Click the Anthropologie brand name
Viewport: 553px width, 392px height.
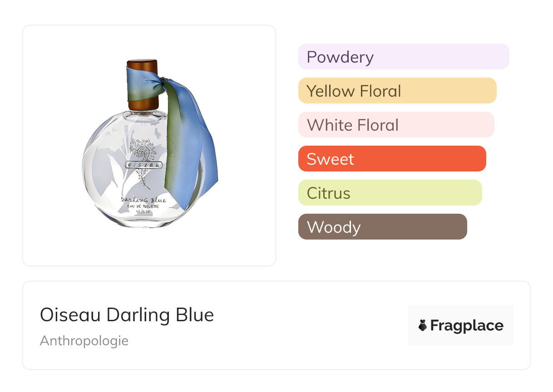coord(84,341)
